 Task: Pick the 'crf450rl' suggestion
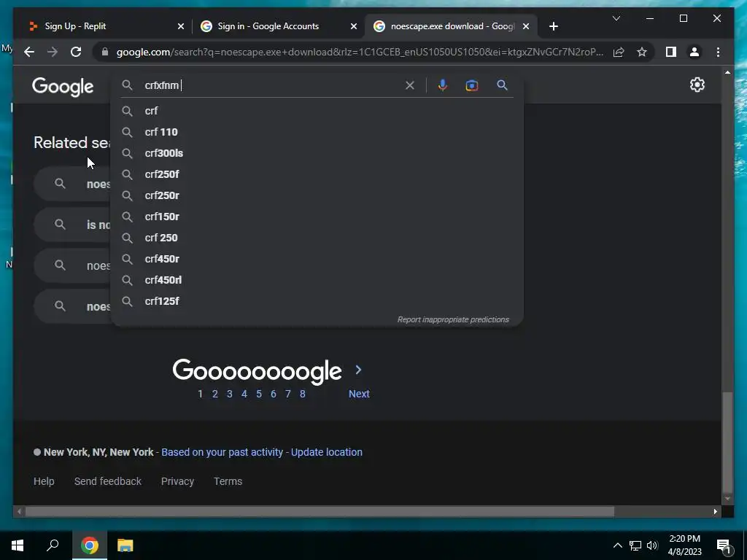[317, 280]
